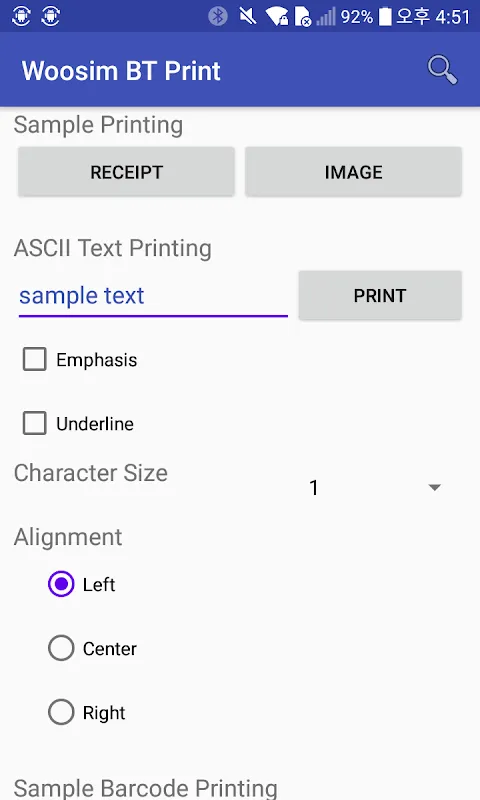Viewport: 480px width, 800px height.
Task: Tap the search magnifier icon in the app bar
Action: (x=442, y=70)
